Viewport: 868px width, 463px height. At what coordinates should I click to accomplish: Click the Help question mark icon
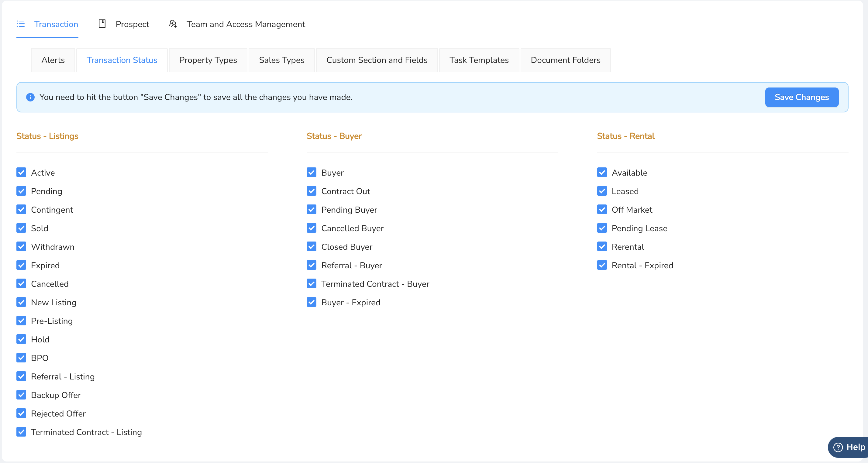click(838, 447)
